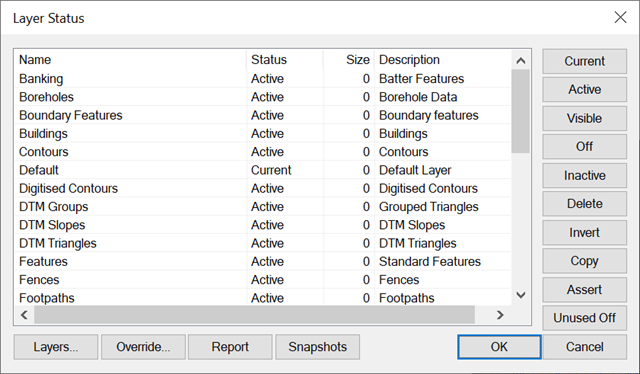The height and width of the screenshot is (374, 640).
Task: Click the Grouped Triangles description
Action: coord(429,207)
